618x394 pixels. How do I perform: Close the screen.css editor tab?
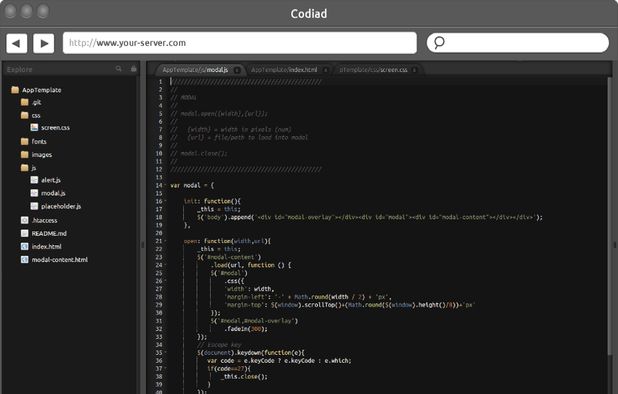click(x=414, y=70)
